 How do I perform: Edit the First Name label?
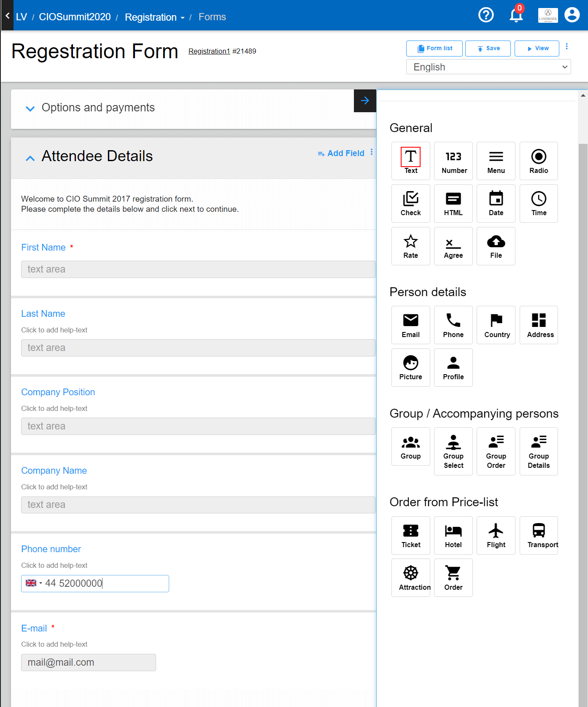pos(43,247)
